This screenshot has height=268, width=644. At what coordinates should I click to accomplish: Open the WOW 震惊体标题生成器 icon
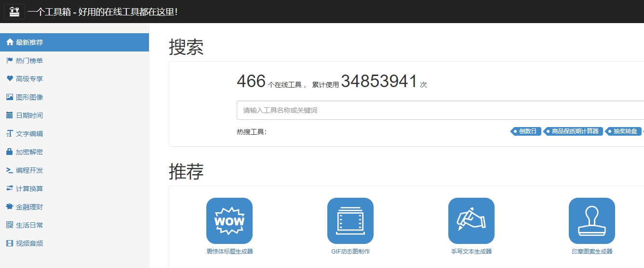pyautogui.click(x=229, y=221)
